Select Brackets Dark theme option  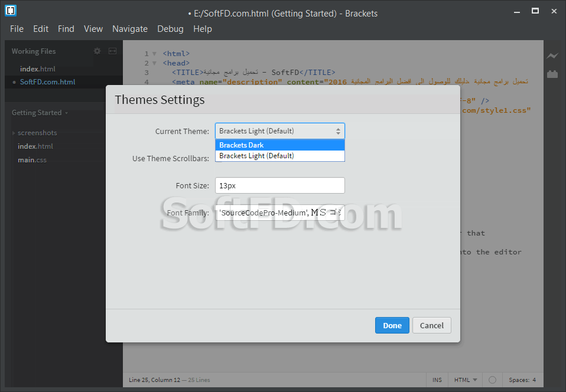[280, 145]
